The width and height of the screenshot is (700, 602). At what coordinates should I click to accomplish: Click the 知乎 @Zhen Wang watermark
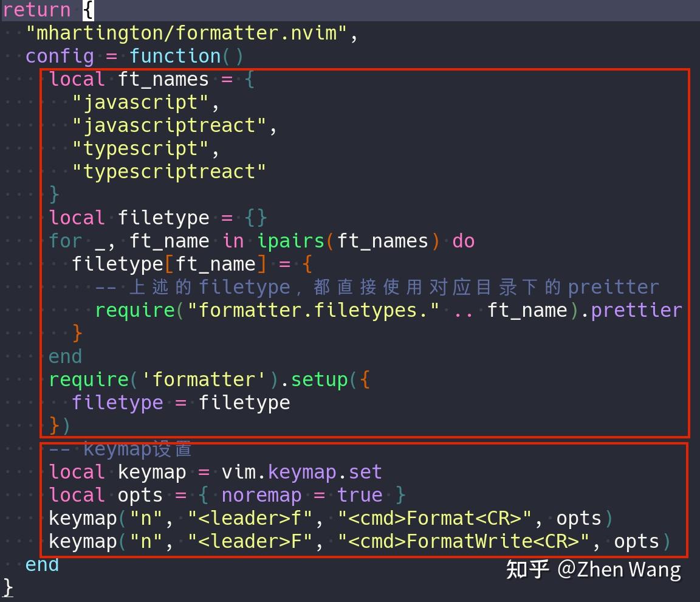click(593, 570)
